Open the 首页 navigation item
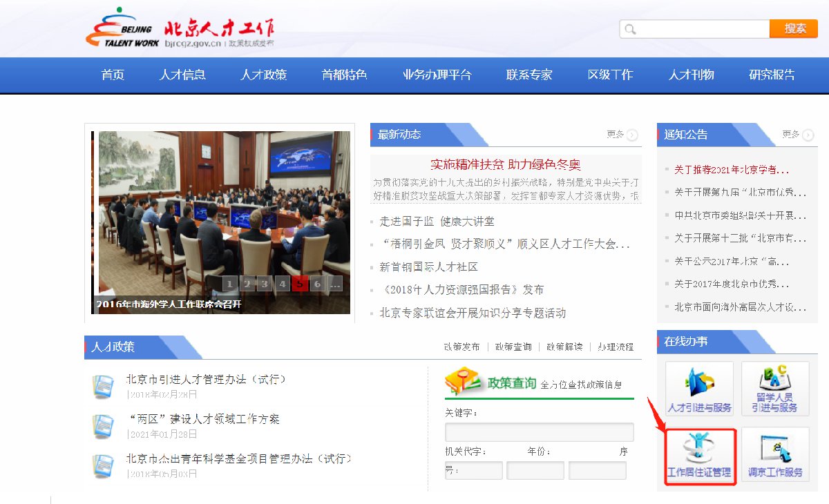This screenshot has width=829, height=504. [x=113, y=75]
